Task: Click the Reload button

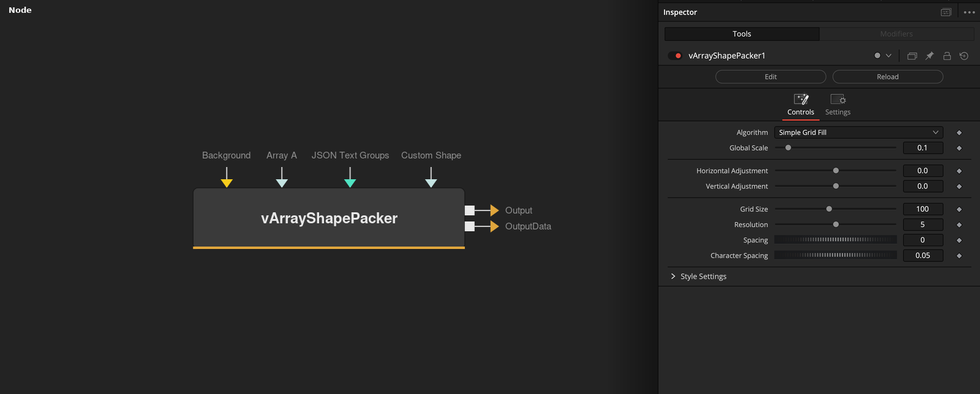Action: coord(888,76)
